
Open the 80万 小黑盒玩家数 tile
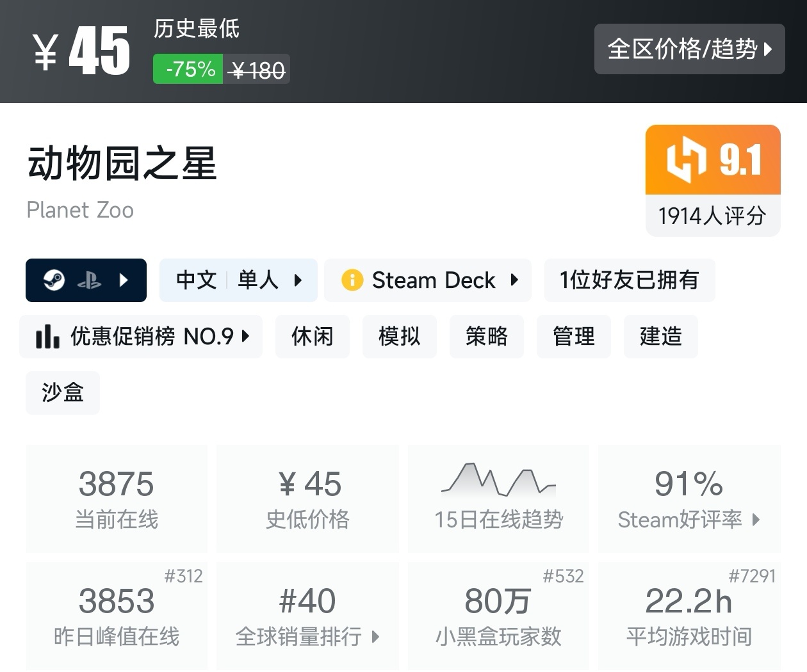[x=498, y=616]
